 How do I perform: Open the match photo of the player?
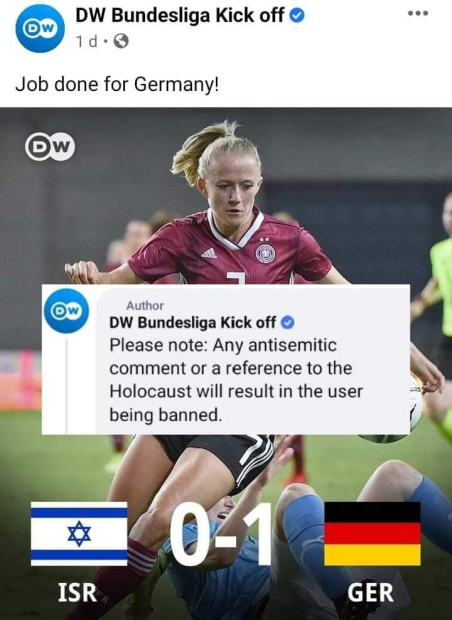(226, 363)
